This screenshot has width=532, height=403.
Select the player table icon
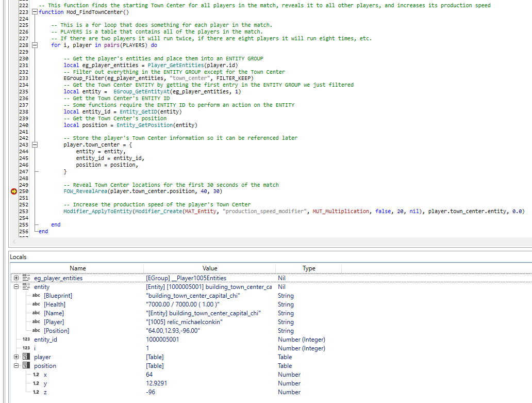(x=26, y=357)
